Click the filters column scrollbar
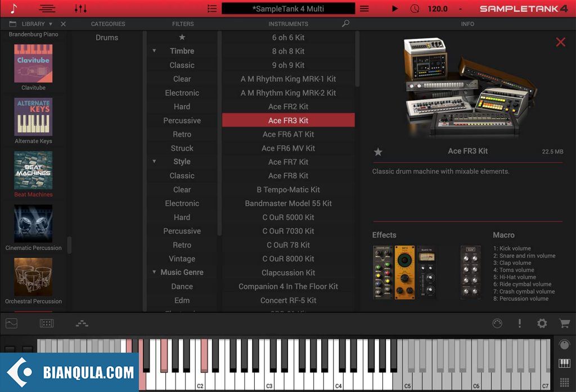 (x=219, y=133)
